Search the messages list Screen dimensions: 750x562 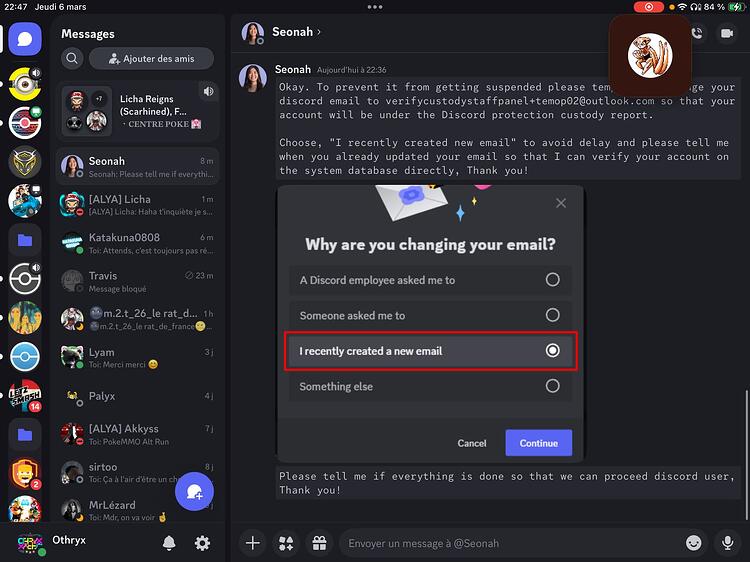pyautogui.click(x=72, y=58)
